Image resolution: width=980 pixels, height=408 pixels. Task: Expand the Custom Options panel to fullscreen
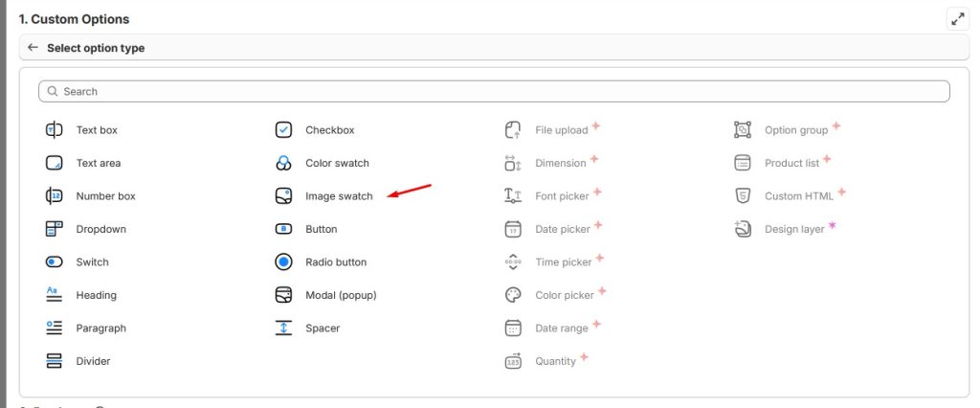click(x=957, y=19)
